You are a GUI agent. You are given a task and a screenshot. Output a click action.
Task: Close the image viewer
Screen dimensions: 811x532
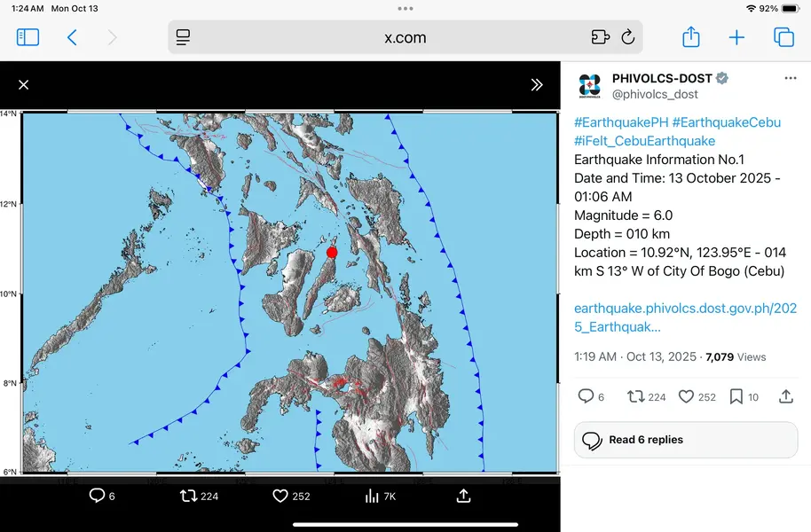coord(24,85)
